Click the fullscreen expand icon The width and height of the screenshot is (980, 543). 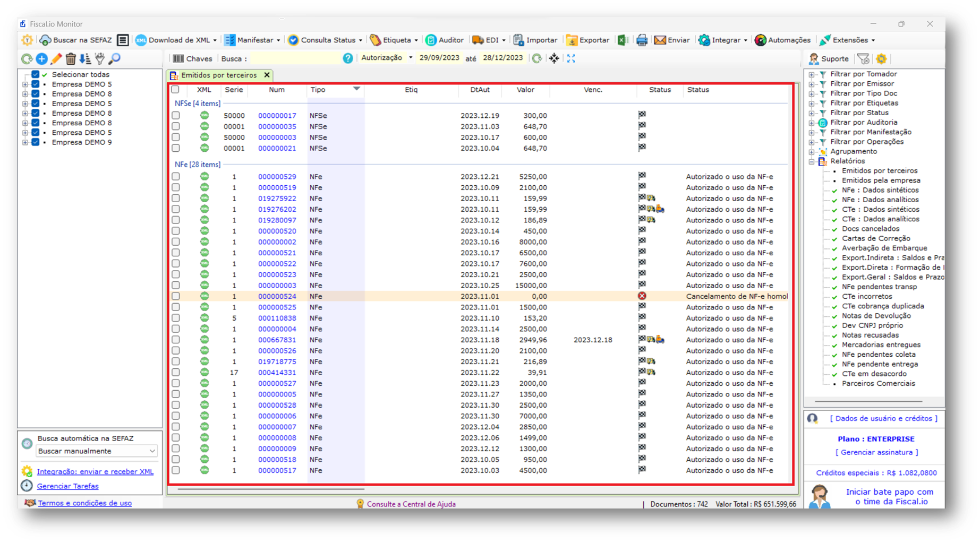pos(571,58)
